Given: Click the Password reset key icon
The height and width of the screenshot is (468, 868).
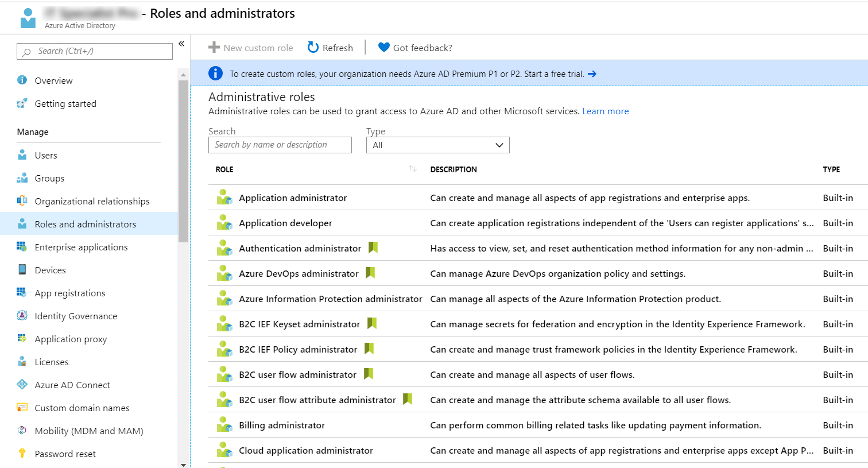Looking at the screenshot, I should [22, 453].
